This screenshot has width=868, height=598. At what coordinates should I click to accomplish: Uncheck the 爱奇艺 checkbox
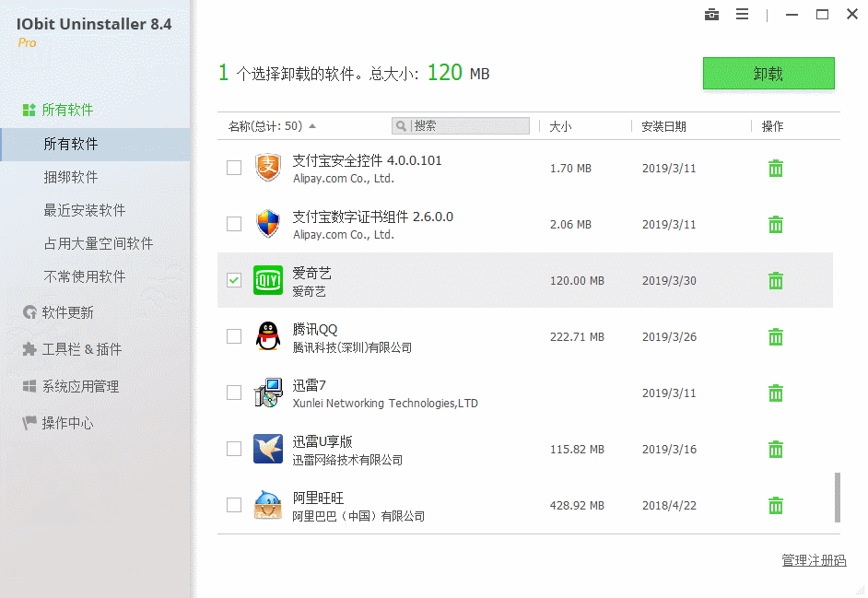pos(234,280)
